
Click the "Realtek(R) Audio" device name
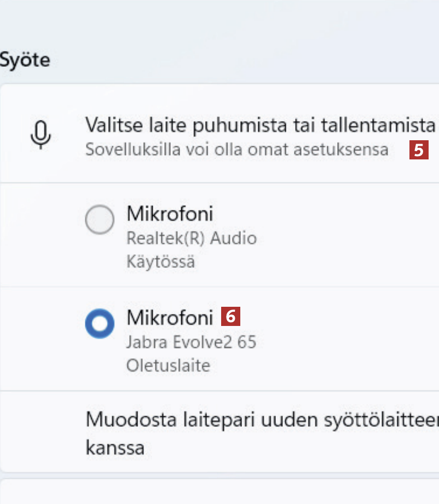pyautogui.click(x=191, y=238)
